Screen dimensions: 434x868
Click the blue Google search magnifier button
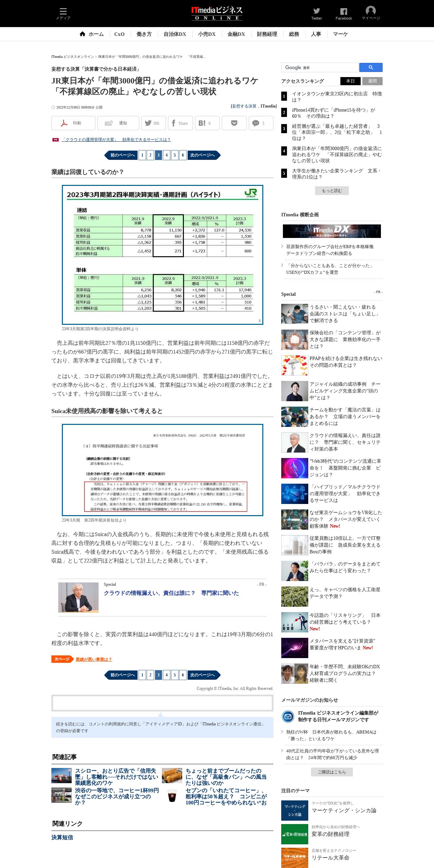pos(371,67)
